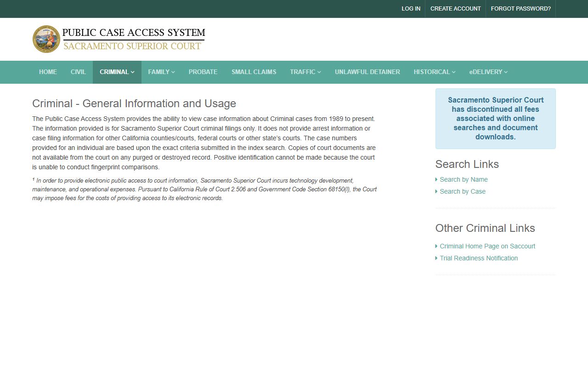The image size is (588, 368).
Task: Click the Create Account link
Action: [x=456, y=9]
